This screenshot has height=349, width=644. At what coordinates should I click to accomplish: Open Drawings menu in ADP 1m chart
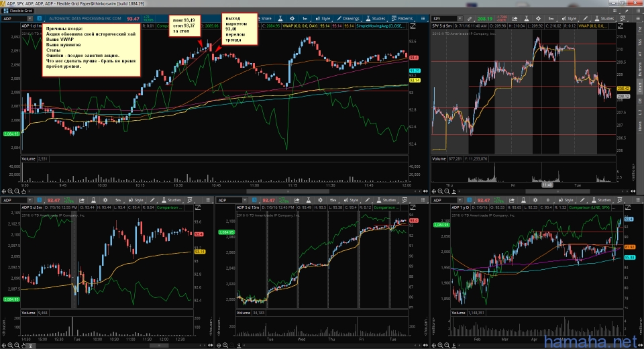click(348, 19)
